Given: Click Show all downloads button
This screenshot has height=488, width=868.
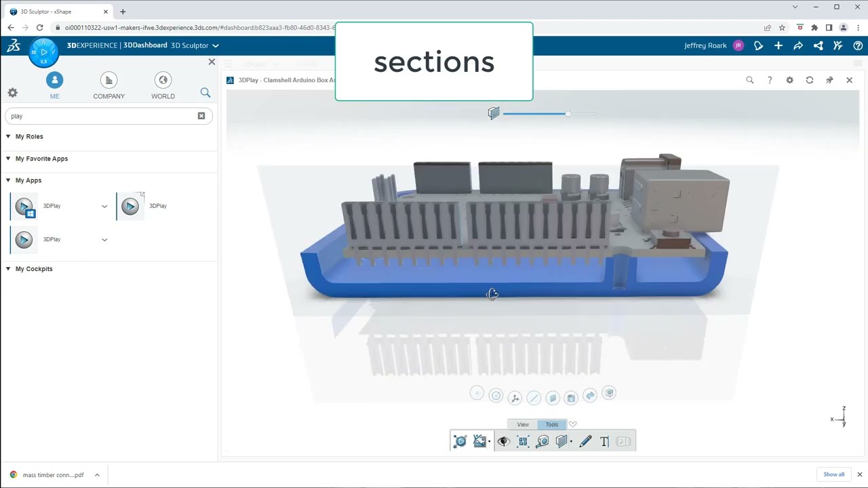Looking at the screenshot, I should tap(834, 474).
